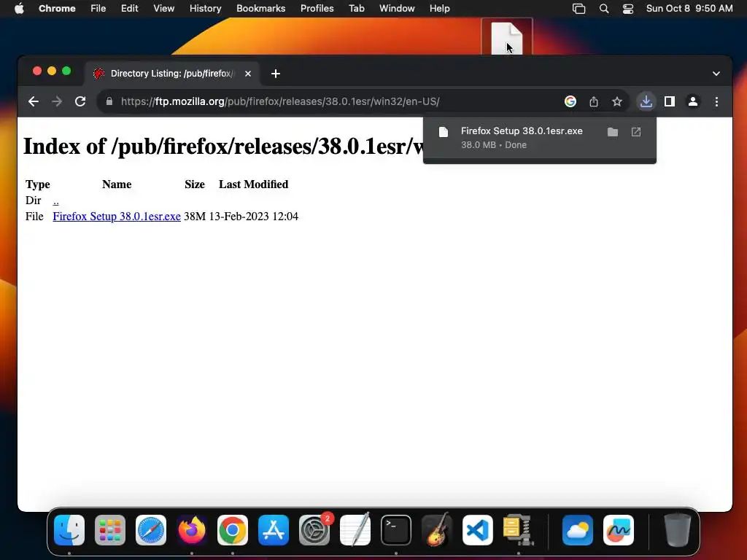The image size is (747, 560).
Task: Open Chrome's three-dot menu
Action: [716, 101]
